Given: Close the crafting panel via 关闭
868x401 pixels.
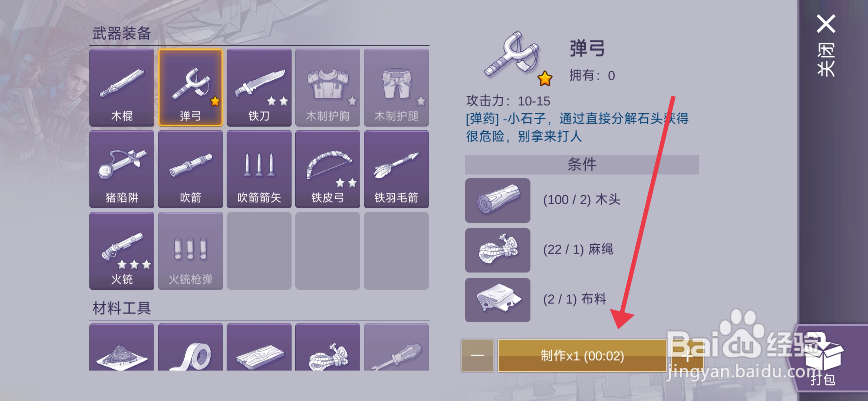Looking at the screenshot, I should tap(826, 45).
